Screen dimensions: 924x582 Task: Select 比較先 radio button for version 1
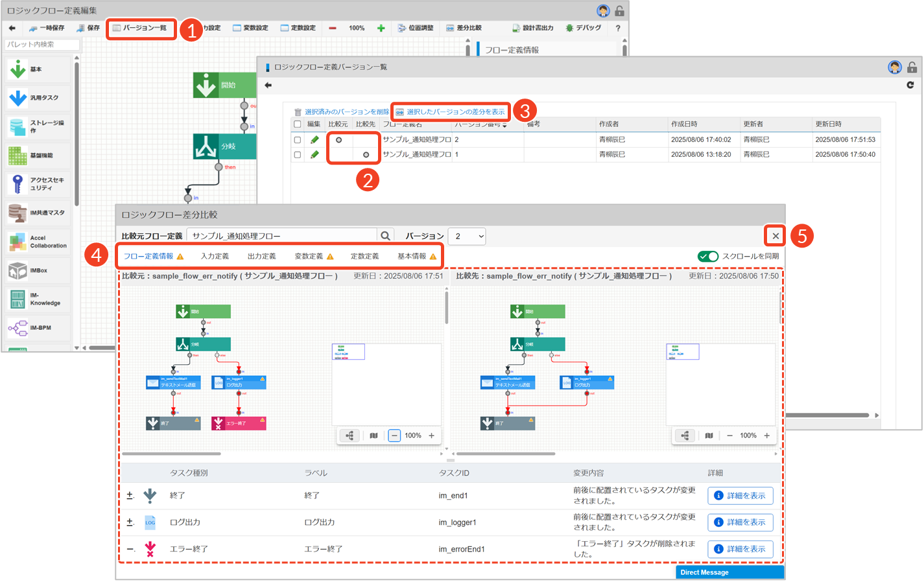point(366,154)
